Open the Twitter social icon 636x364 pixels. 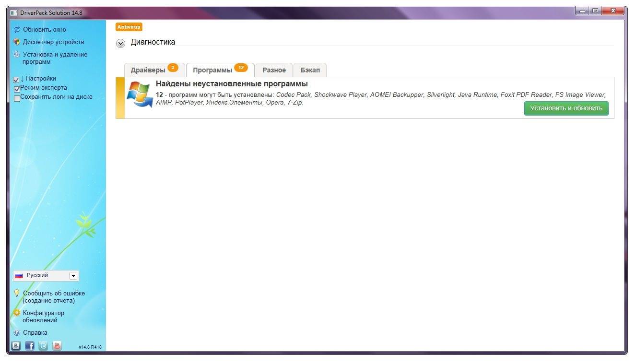click(43, 345)
